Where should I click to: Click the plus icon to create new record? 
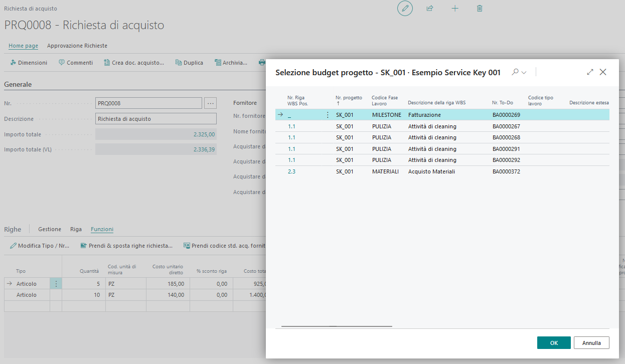tap(455, 8)
